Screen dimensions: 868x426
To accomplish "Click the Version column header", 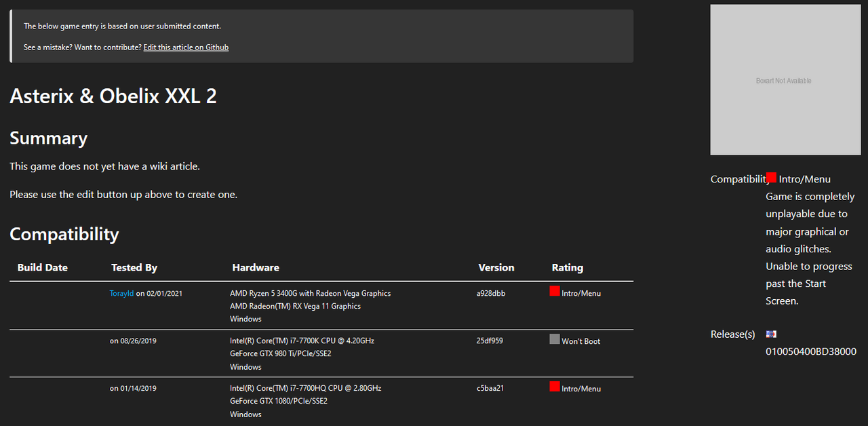I will tap(496, 267).
